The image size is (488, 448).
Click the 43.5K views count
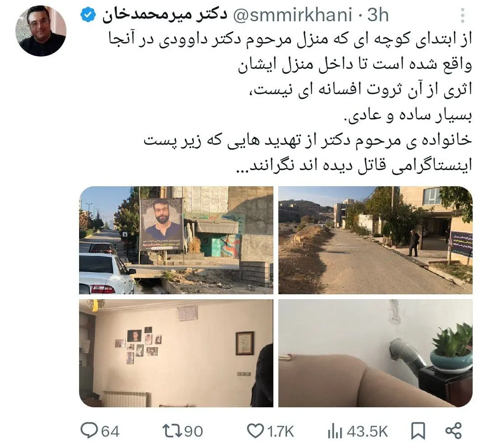click(367, 432)
